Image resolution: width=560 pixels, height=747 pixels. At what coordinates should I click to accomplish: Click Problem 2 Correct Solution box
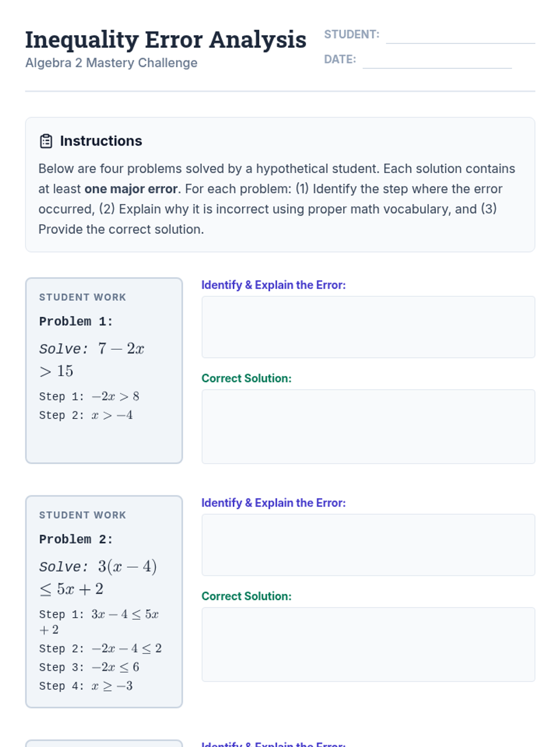pos(368,644)
